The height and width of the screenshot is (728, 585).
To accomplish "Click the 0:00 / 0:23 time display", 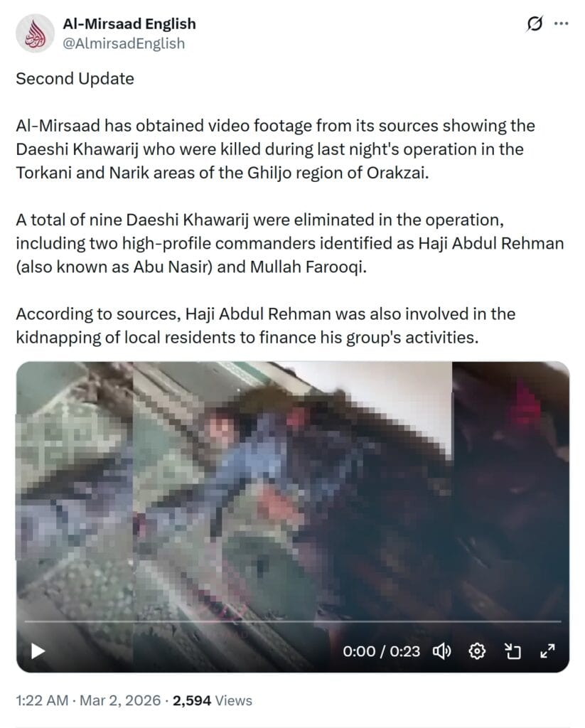I will (x=381, y=651).
